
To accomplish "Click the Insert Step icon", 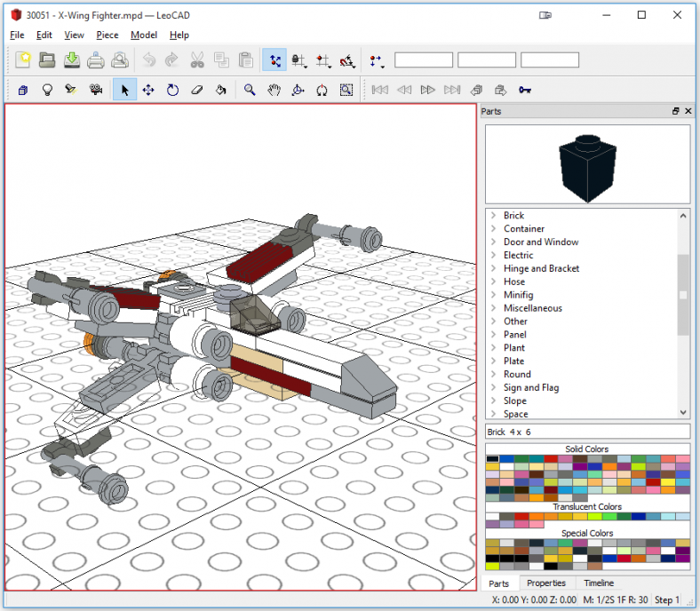I will pos(476,91).
